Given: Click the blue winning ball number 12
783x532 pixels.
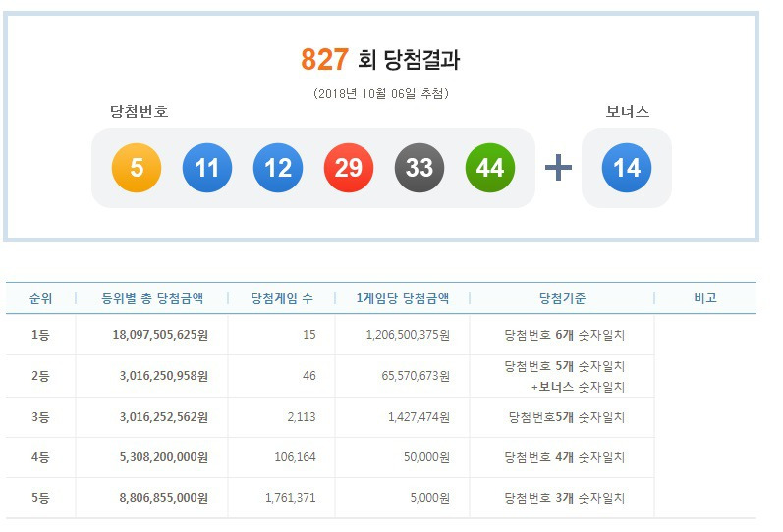Looking at the screenshot, I should pos(278,168).
